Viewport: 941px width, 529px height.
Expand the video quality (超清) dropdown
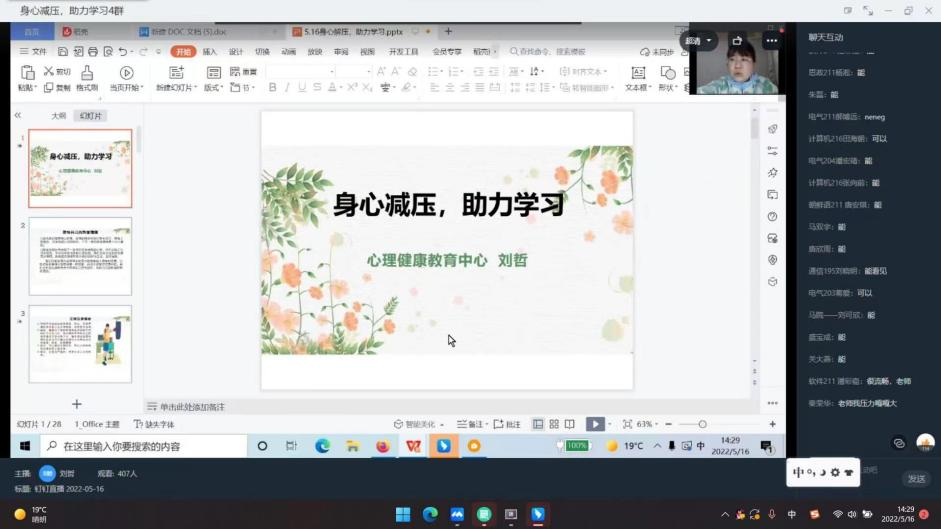point(699,41)
